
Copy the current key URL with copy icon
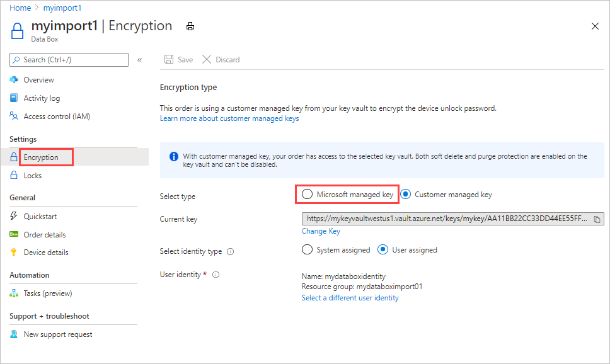pyautogui.click(x=597, y=219)
